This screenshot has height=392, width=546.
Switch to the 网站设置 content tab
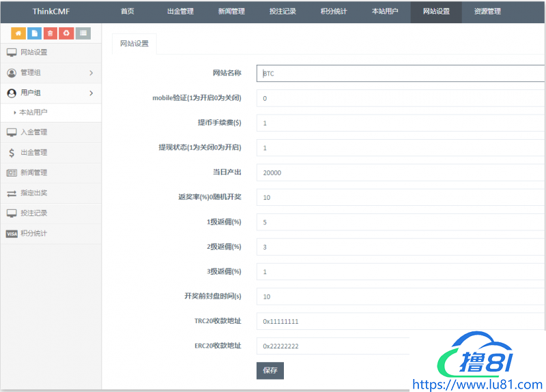134,44
